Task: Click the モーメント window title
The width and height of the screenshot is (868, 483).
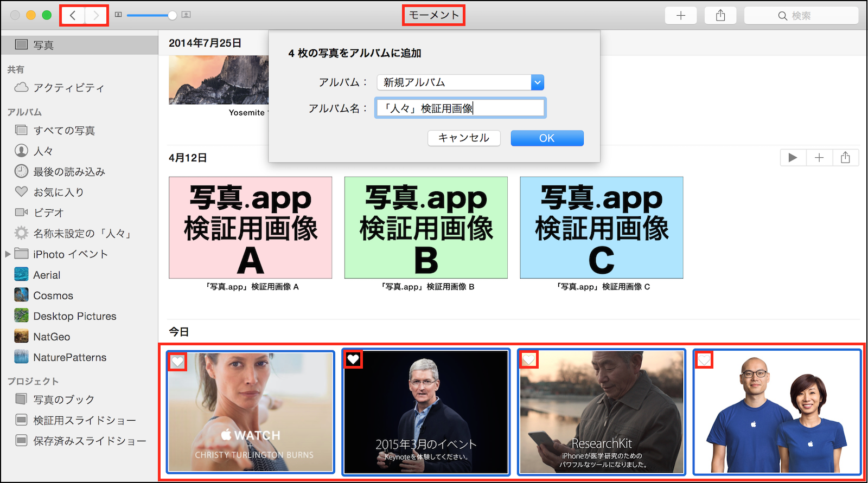Action: [x=434, y=15]
